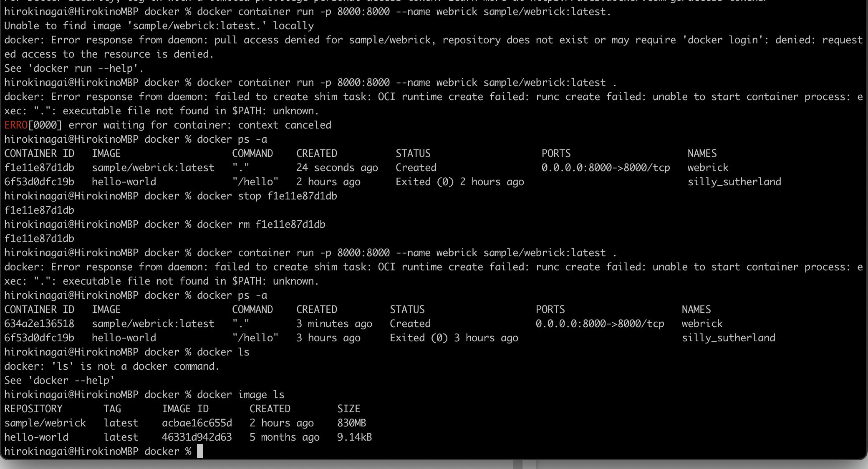
Task: Click the 'docker stop f1e11e87d1db' command
Action: (x=267, y=196)
